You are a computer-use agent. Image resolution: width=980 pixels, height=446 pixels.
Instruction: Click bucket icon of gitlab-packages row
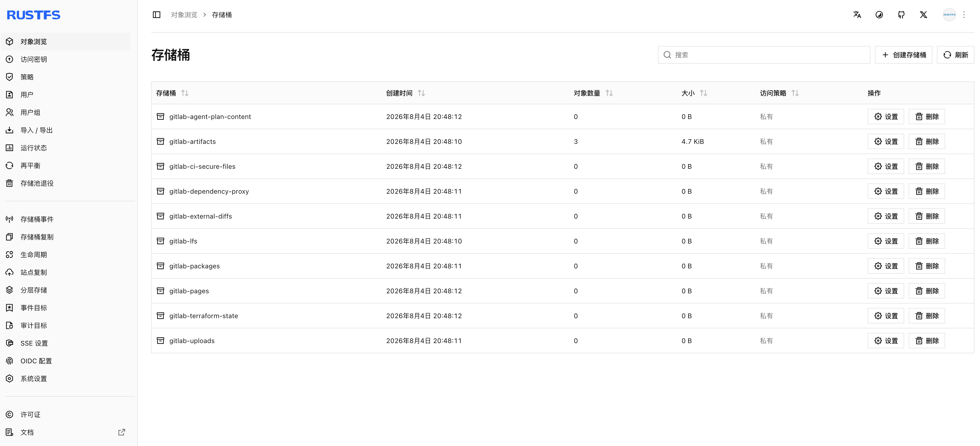(x=160, y=266)
